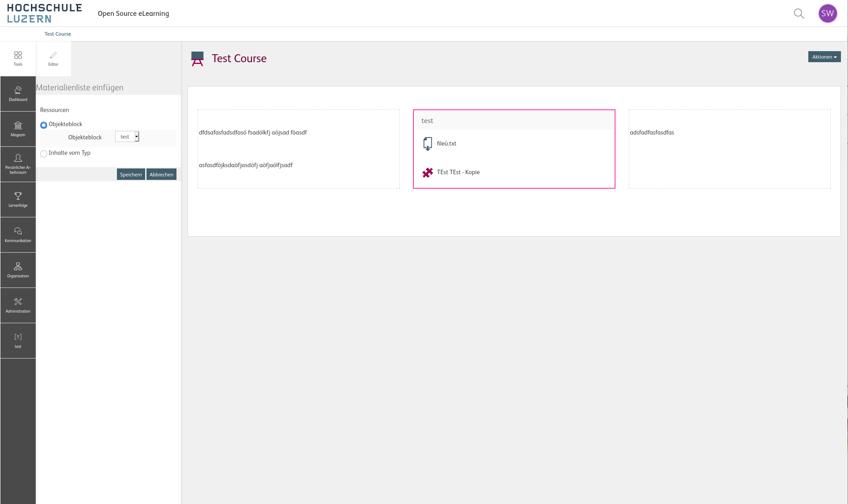Click the Speichern button
848x504 pixels.
(131, 175)
